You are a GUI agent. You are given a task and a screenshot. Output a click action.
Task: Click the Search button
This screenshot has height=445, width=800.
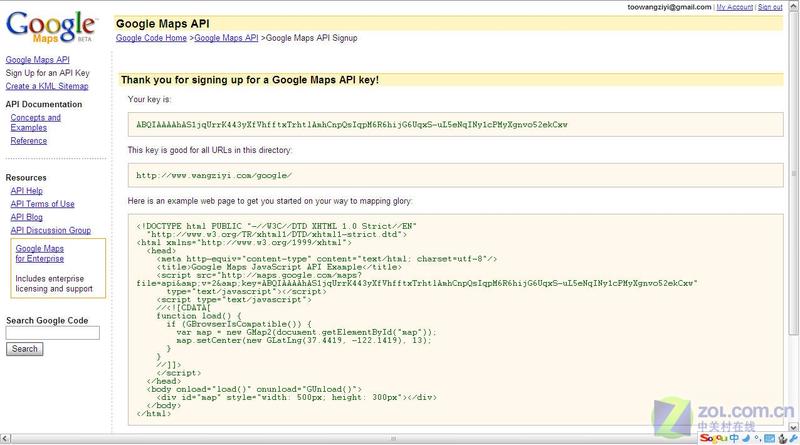tap(24, 349)
